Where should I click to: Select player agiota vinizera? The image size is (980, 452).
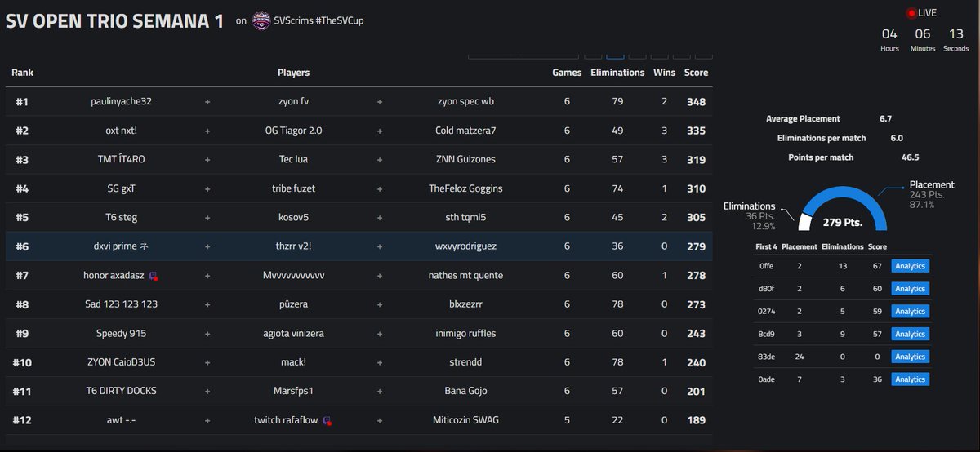tap(294, 333)
